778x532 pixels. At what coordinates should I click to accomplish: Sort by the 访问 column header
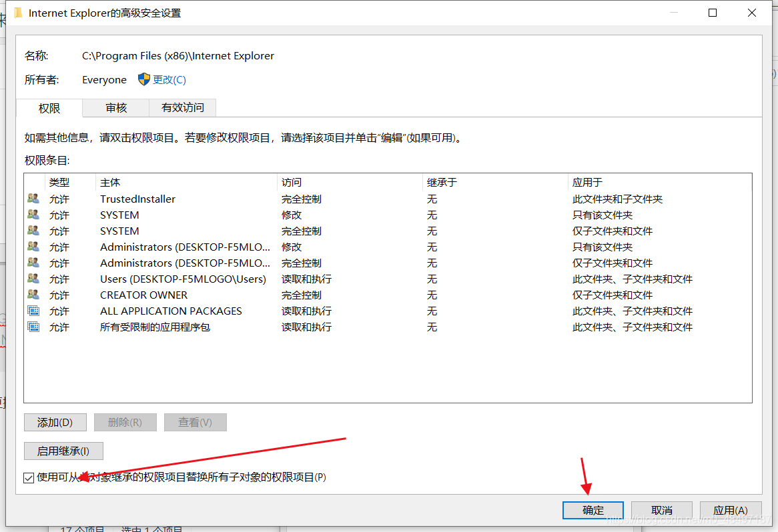tap(350, 183)
